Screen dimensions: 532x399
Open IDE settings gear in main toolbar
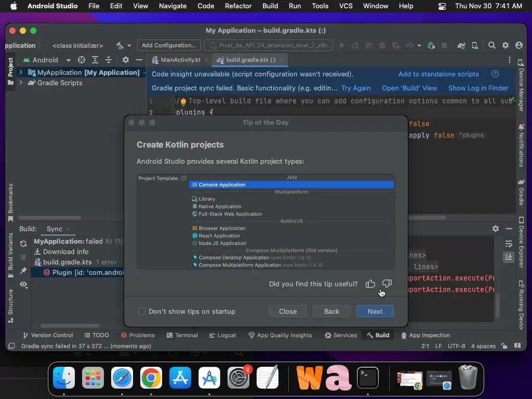(505, 45)
